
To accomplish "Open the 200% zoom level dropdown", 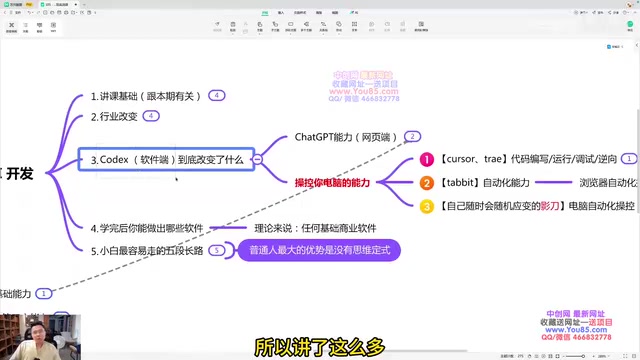I will coord(603,356).
